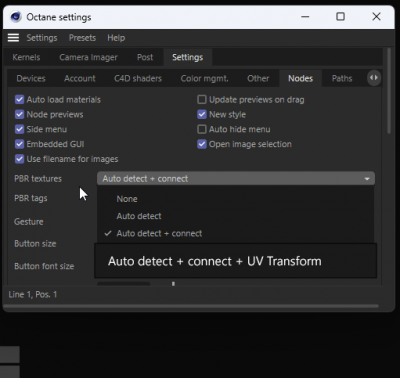Click the Octane logo in title bar
Screen dimensions: 400x378
click(16, 17)
